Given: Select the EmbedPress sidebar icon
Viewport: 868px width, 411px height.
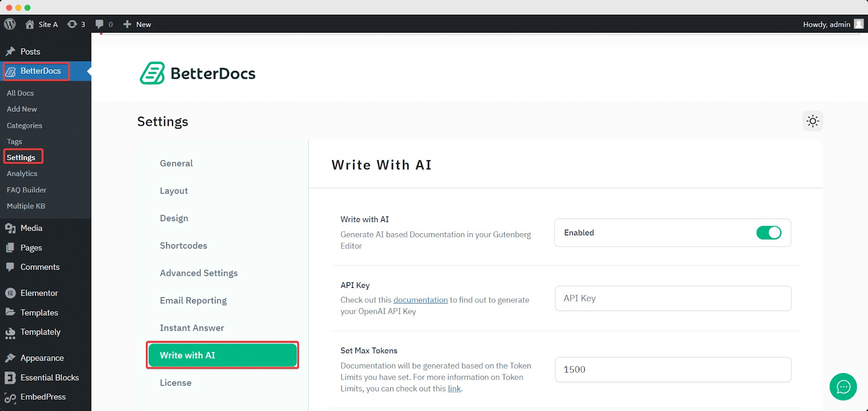Looking at the screenshot, I should [x=11, y=397].
